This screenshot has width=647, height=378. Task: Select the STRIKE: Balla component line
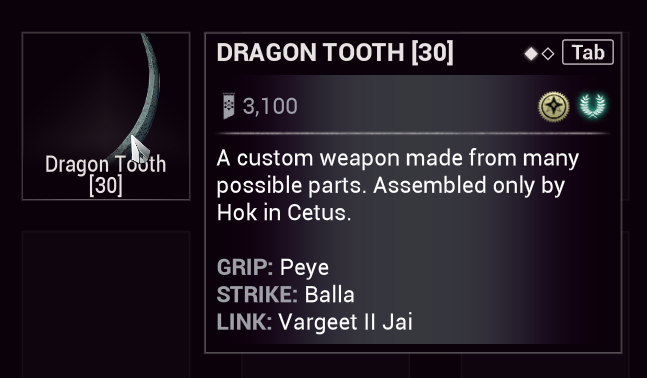click(x=286, y=295)
